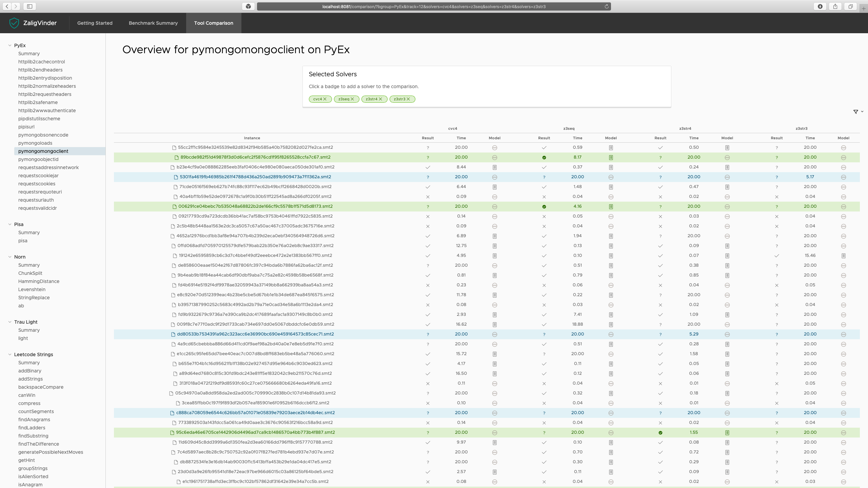Open z3seq model icon for 89bcde982f51 row
Image resolution: width=868 pixels, height=488 pixels.
pyautogui.click(x=611, y=158)
